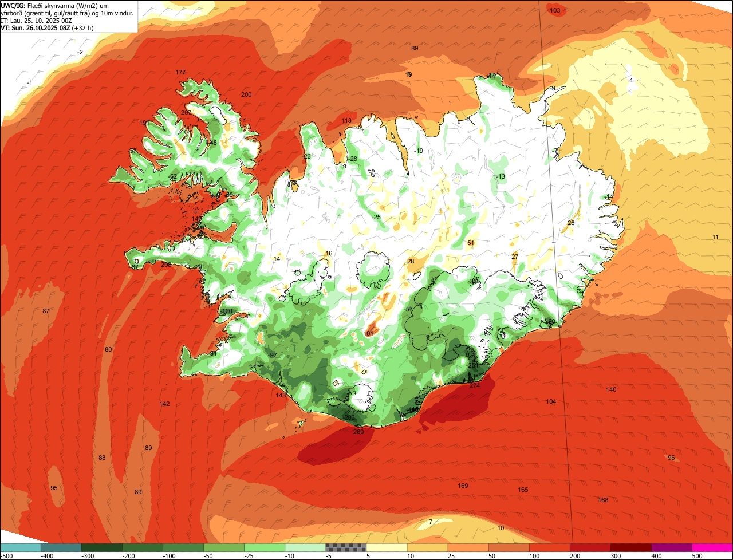Click the map value 274 off southeast coast

pos(475,385)
